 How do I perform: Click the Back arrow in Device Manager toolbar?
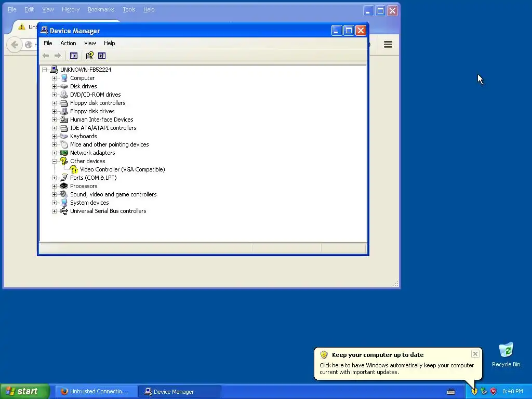pyautogui.click(x=46, y=56)
